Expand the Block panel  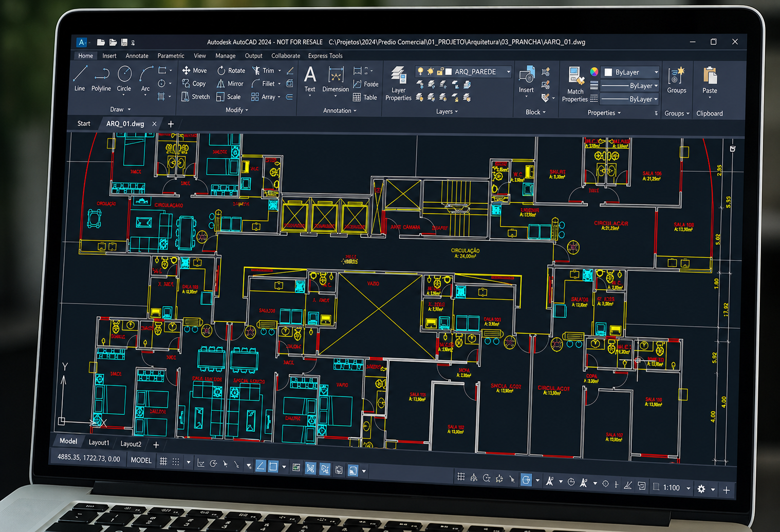coord(535,112)
